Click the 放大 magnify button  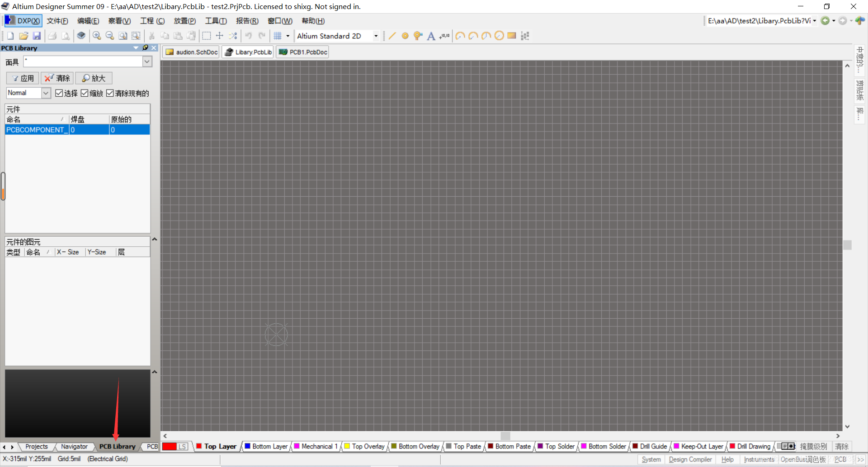(x=94, y=78)
